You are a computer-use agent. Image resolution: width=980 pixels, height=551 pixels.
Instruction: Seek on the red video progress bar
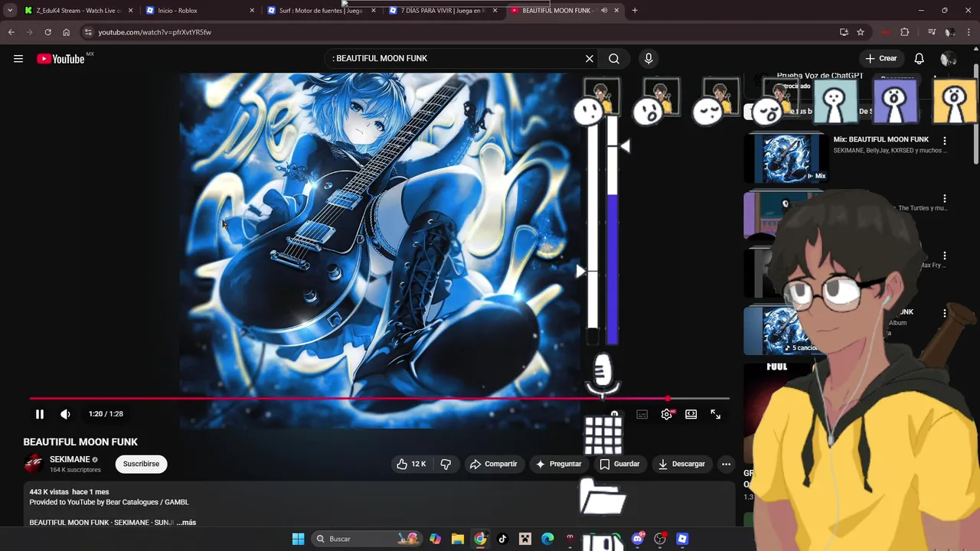click(x=379, y=399)
